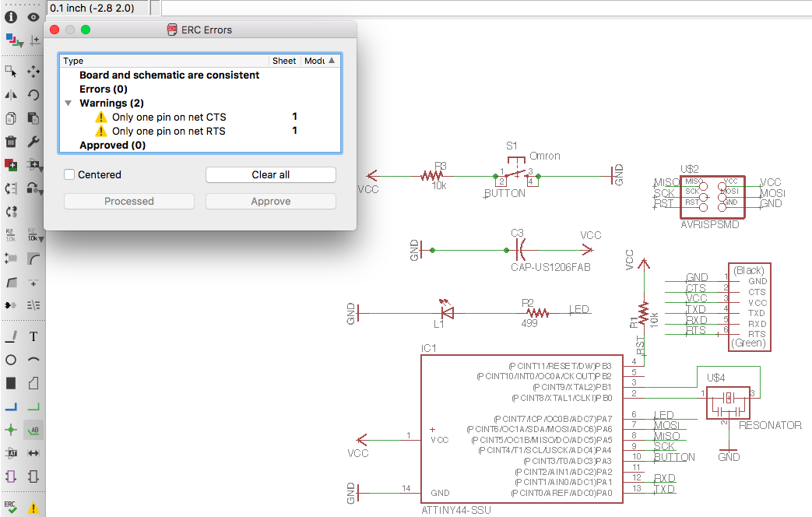Select the Info tool
Image resolution: width=812 pixels, height=517 pixels.
point(11,17)
